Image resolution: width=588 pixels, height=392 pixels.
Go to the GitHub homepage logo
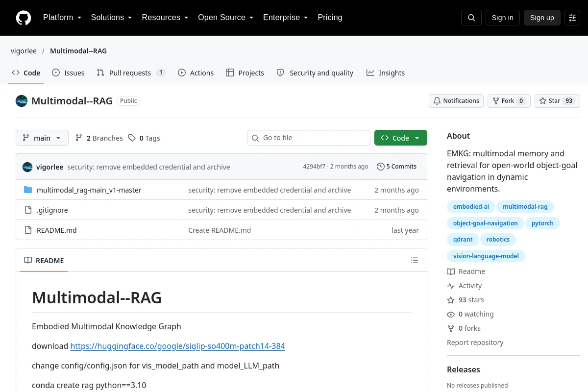click(x=24, y=18)
